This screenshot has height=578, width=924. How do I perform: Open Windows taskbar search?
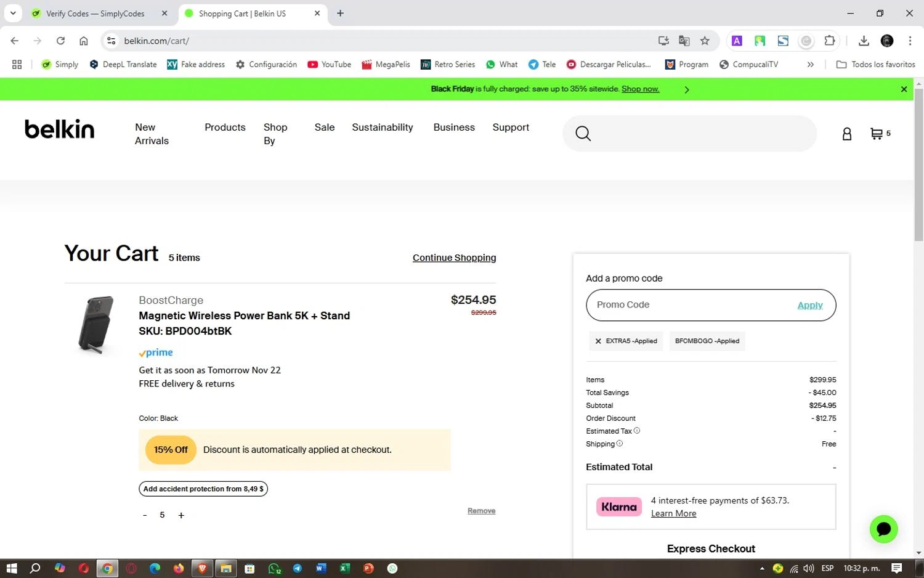tap(35, 568)
